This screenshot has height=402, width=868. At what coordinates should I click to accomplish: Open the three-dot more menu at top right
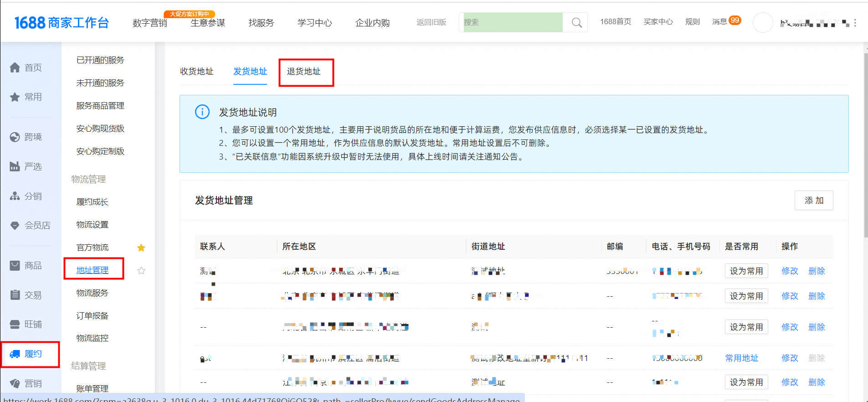click(x=855, y=23)
